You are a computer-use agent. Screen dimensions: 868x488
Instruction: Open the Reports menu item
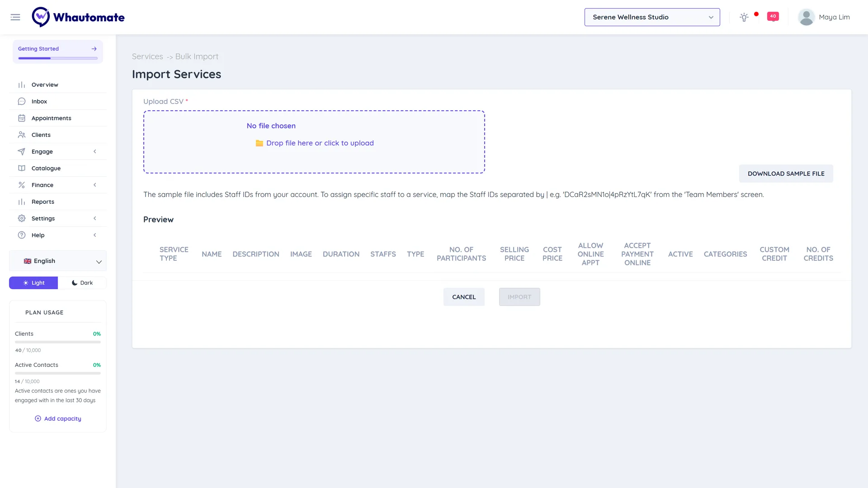click(58, 202)
